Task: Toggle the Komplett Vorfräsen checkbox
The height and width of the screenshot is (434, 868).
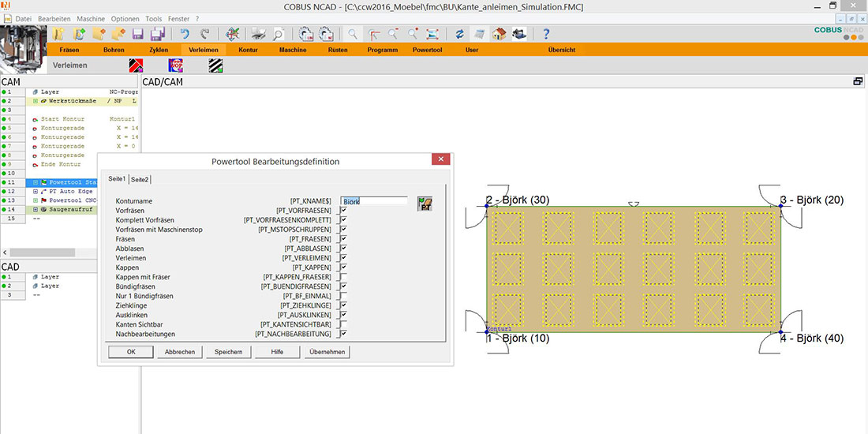Action: [343, 220]
